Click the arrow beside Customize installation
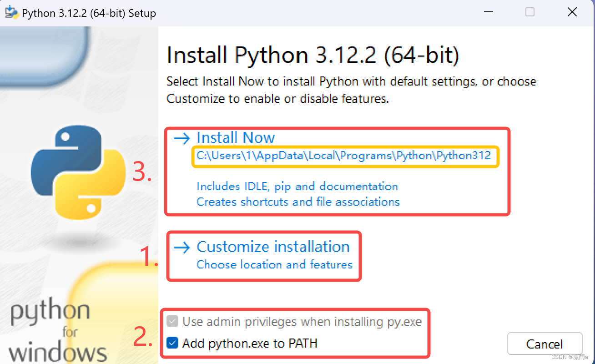The width and height of the screenshot is (595, 364). [182, 248]
